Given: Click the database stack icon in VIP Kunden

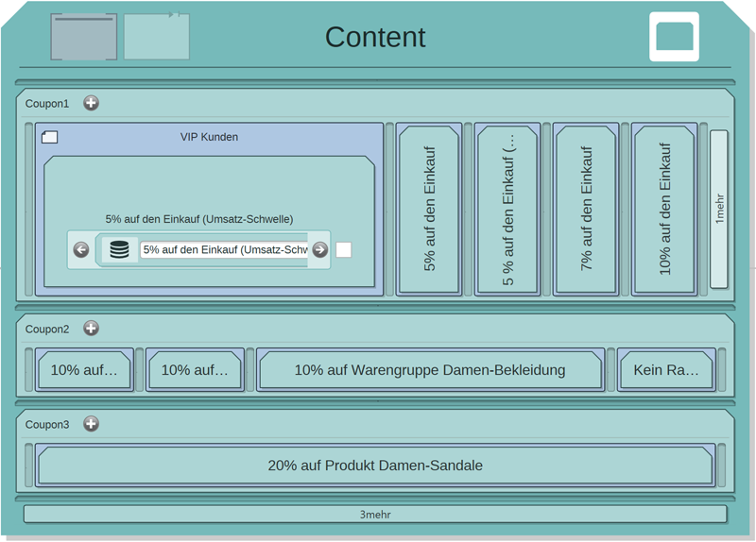Looking at the screenshot, I should pos(119,250).
